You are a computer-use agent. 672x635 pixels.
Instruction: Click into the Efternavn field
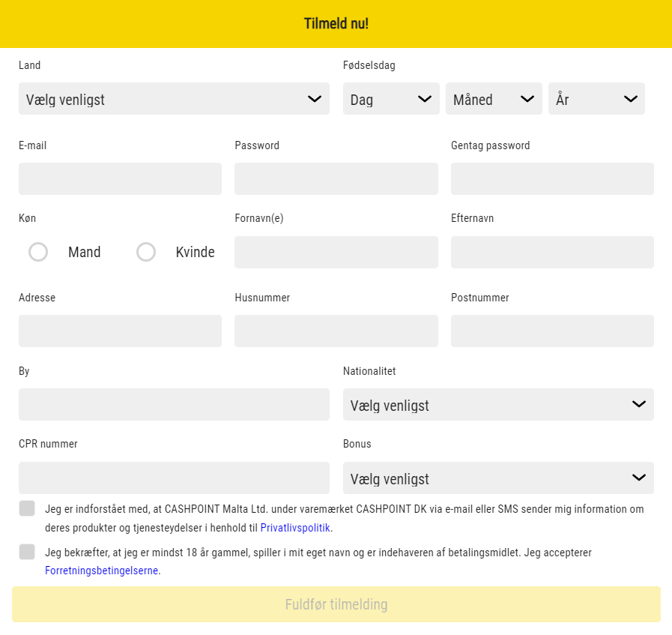[552, 253]
